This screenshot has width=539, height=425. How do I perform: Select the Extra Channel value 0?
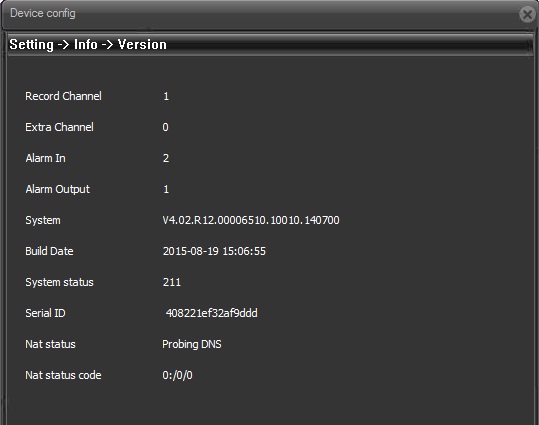click(165, 127)
